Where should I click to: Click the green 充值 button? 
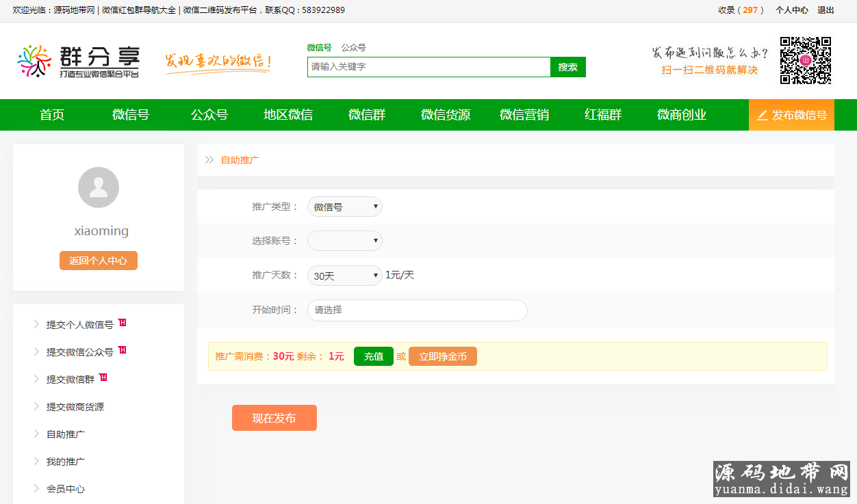[373, 356]
